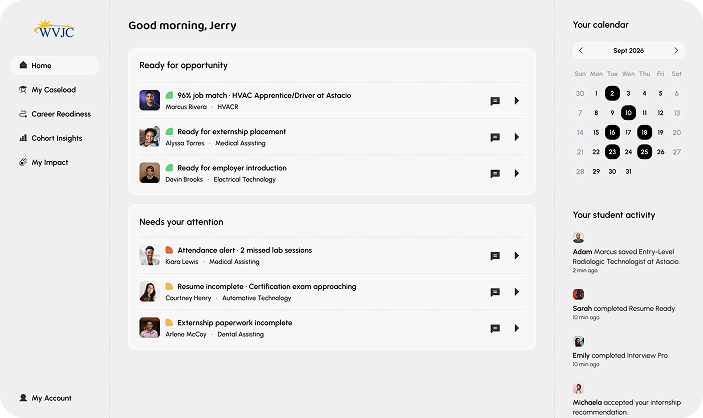Click the My Impact icon
Image resolution: width=703 pixels, height=418 pixels.
pyautogui.click(x=23, y=162)
